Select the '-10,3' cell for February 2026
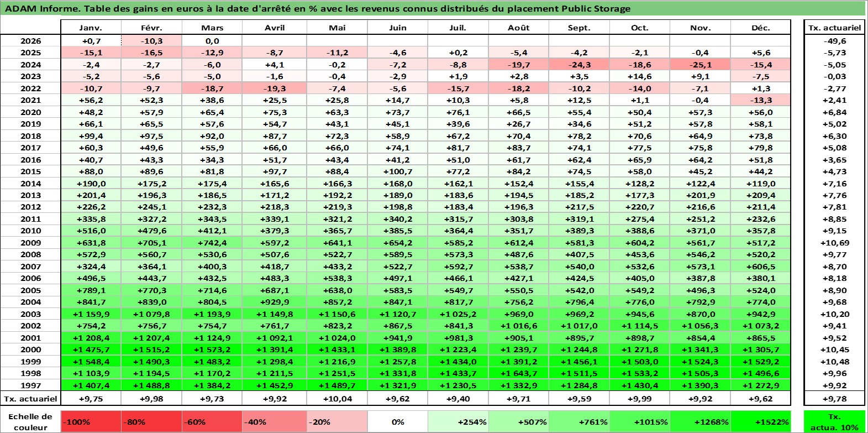The image size is (868, 433). point(151,41)
